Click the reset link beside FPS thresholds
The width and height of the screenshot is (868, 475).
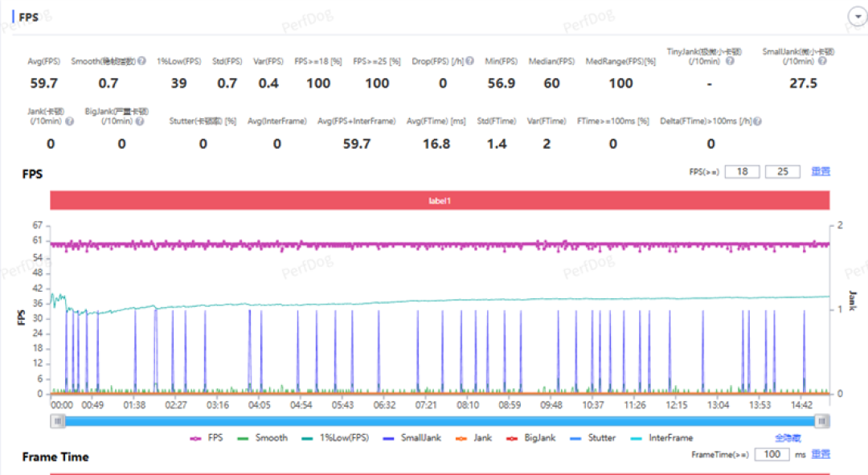821,172
